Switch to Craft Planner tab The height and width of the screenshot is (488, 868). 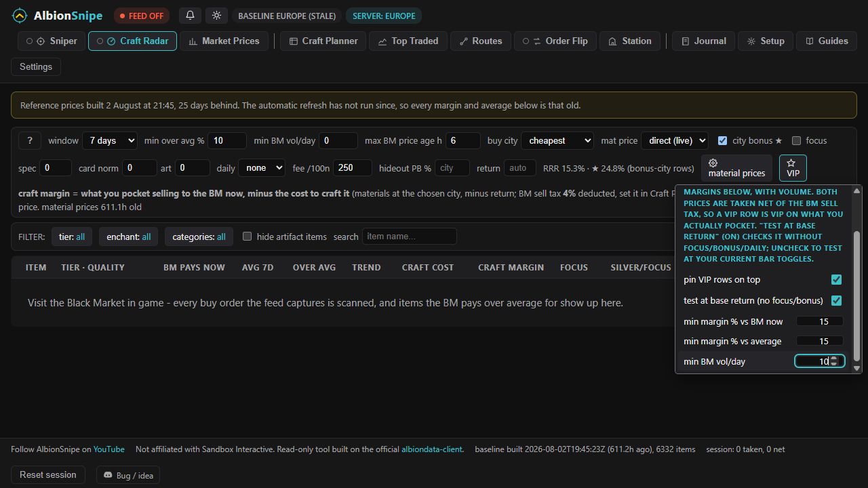(x=323, y=41)
